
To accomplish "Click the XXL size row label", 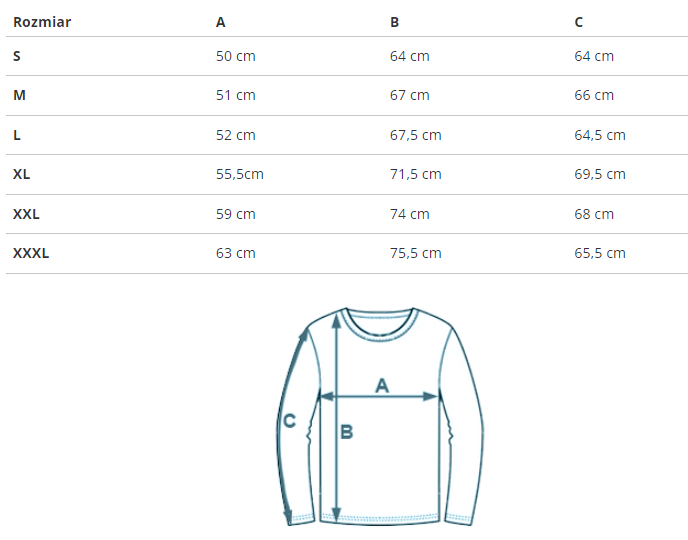I will coord(26,214).
